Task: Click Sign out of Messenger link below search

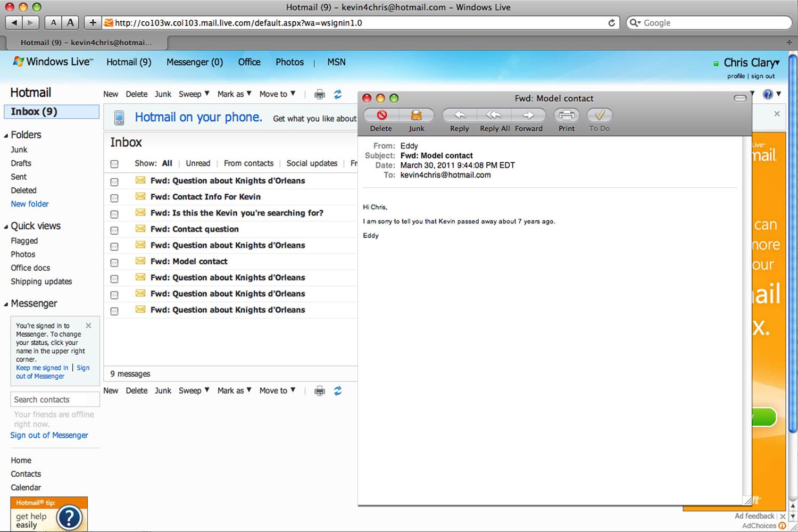Action: point(49,435)
